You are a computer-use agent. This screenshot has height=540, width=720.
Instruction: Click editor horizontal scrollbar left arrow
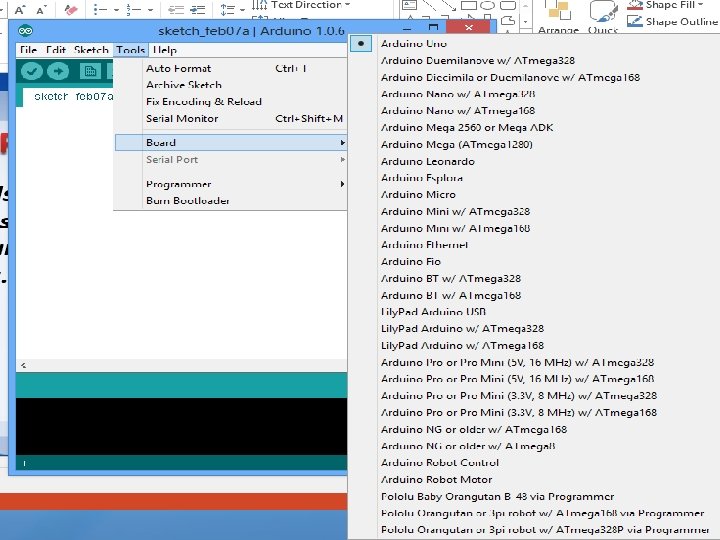(x=23, y=366)
